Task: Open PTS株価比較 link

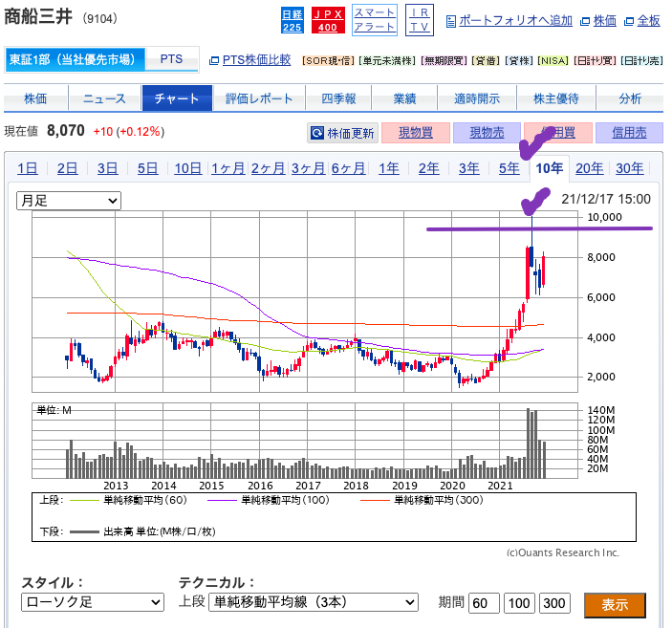Action: pyautogui.click(x=256, y=60)
